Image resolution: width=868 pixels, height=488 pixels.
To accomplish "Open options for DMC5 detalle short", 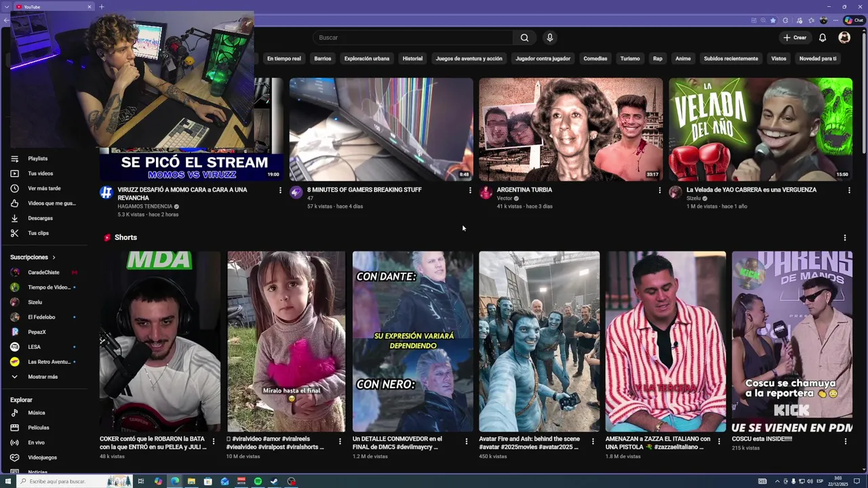I will (467, 441).
